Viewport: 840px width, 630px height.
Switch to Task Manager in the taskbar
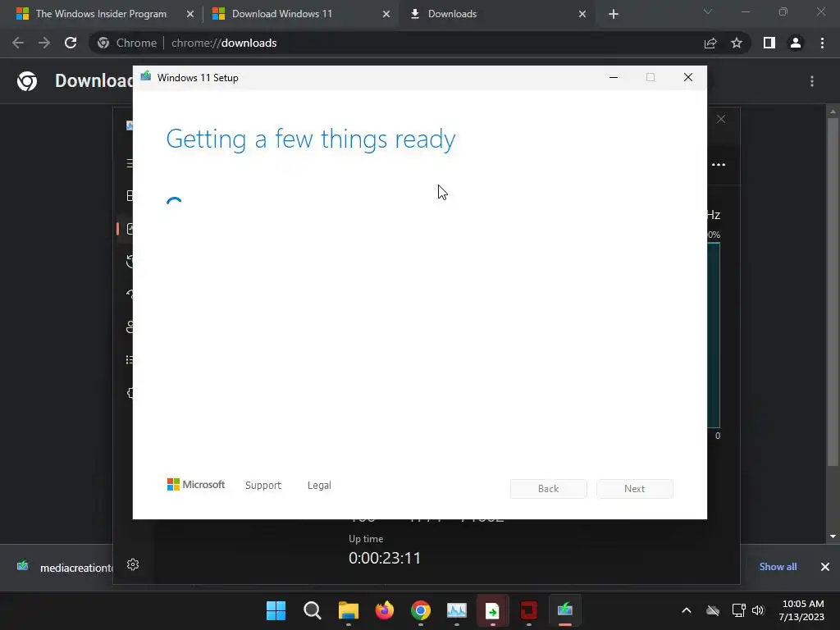[456, 610]
